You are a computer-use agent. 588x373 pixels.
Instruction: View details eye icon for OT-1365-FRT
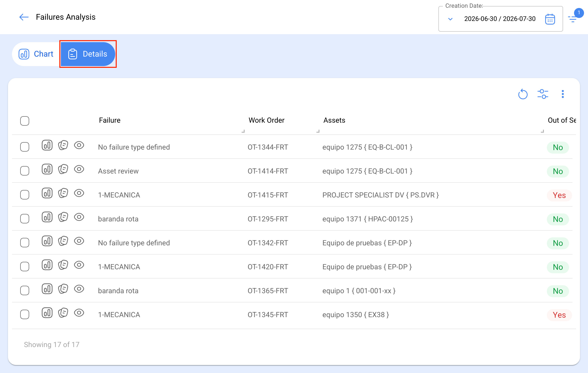click(x=79, y=289)
